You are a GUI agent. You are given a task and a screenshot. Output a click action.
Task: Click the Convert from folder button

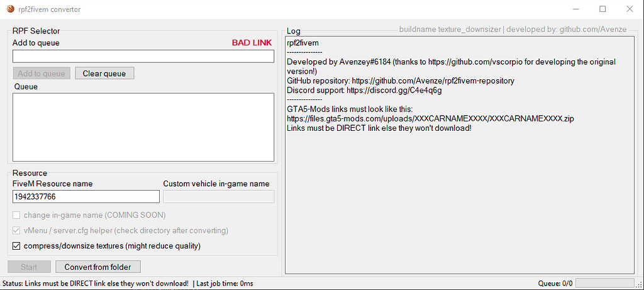(97, 267)
